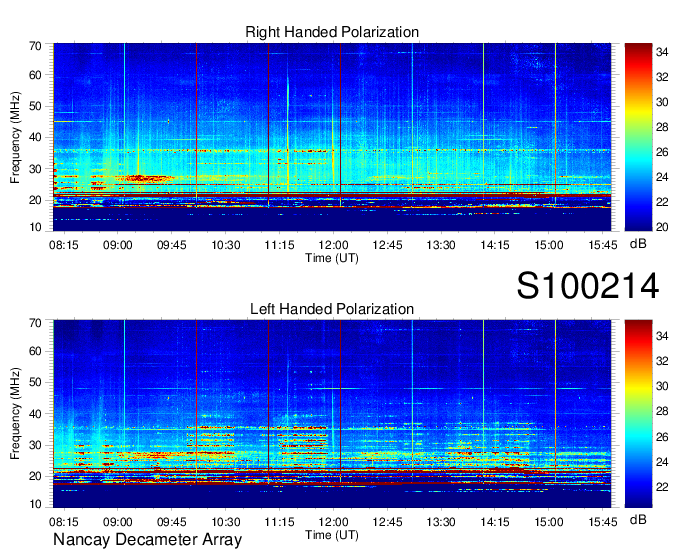This screenshot has height=552, width=680.
Task: Click the 15:45 tick under the bottom plot
Action: pyautogui.click(x=603, y=522)
